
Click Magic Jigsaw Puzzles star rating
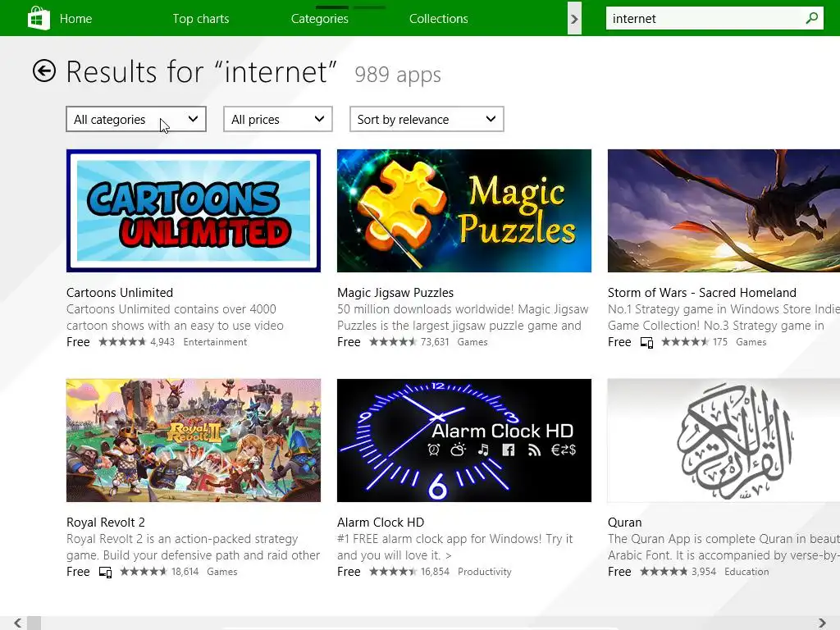(x=393, y=342)
